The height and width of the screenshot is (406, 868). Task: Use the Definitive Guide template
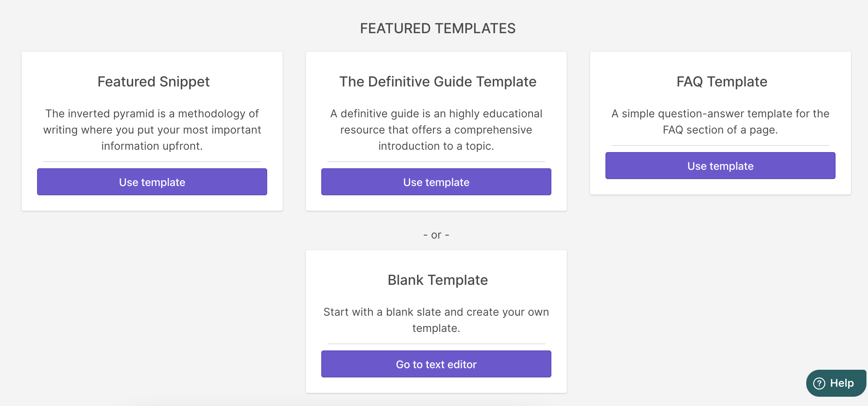pyautogui.click(x=436, y=182)
